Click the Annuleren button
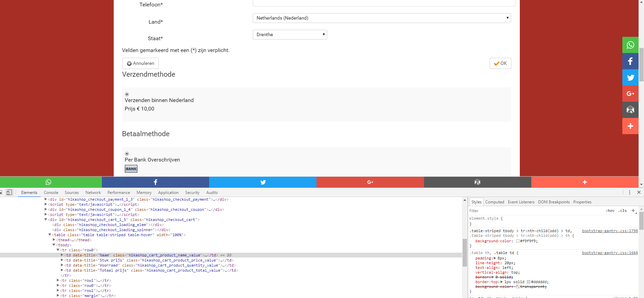This screenshot has width=644, height=298. [x=140, y=63]
